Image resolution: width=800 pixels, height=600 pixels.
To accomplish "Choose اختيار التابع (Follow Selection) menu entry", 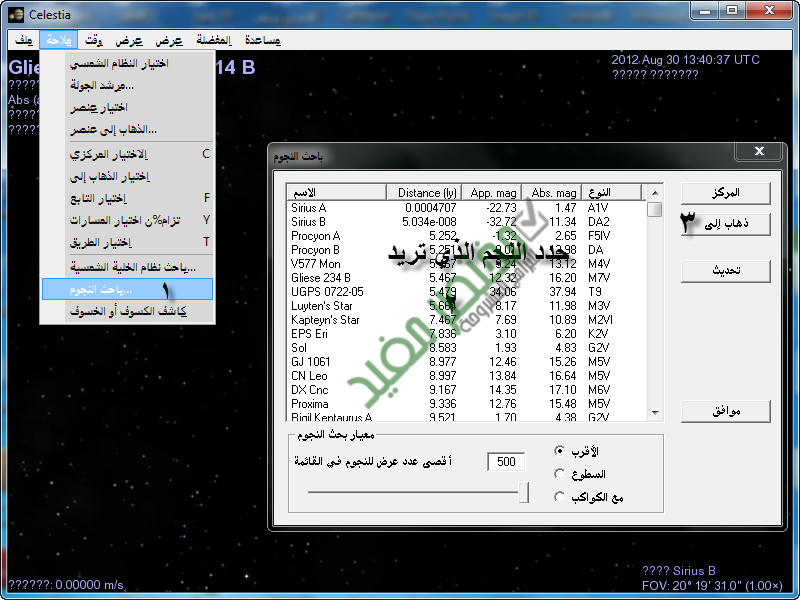I will 127,198.
